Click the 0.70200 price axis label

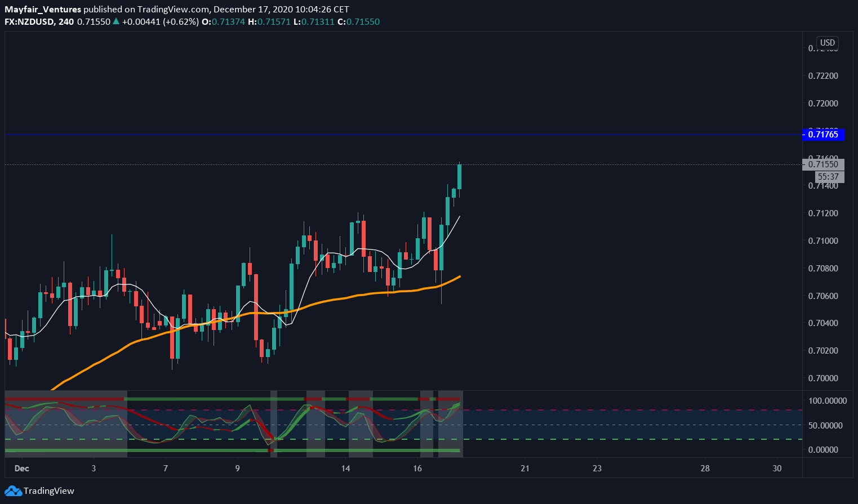[823, 350]
